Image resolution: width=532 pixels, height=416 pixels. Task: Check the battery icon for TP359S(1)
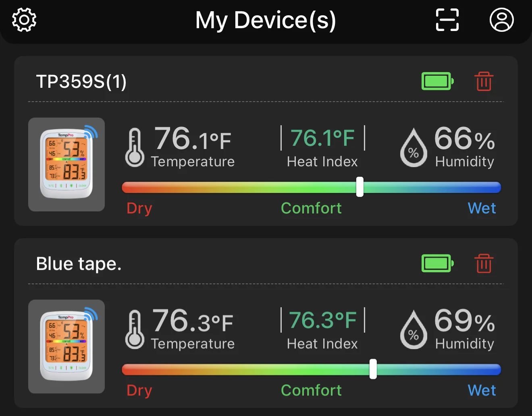438,81
